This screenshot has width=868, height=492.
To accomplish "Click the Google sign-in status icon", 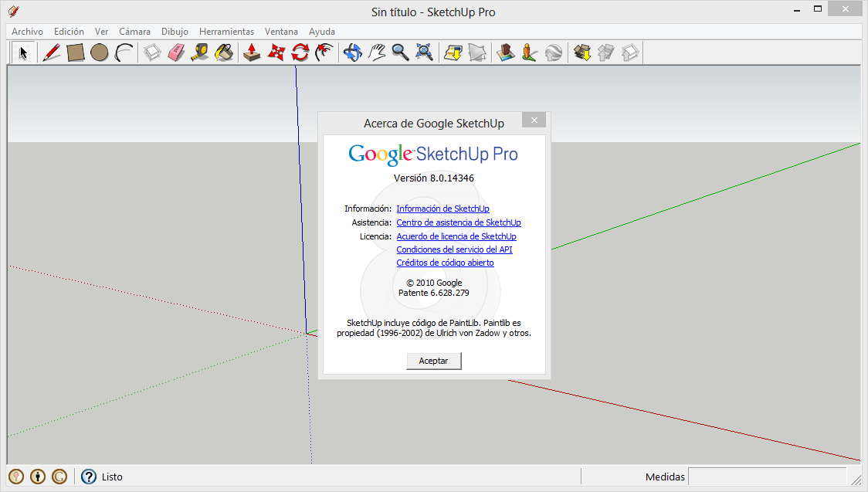I will (59, 477).
